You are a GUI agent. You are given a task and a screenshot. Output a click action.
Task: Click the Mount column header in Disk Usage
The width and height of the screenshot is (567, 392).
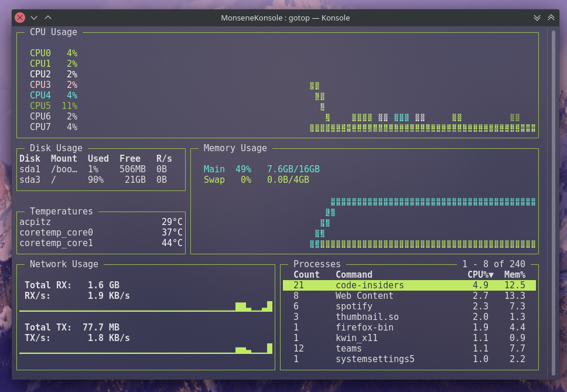64,158
